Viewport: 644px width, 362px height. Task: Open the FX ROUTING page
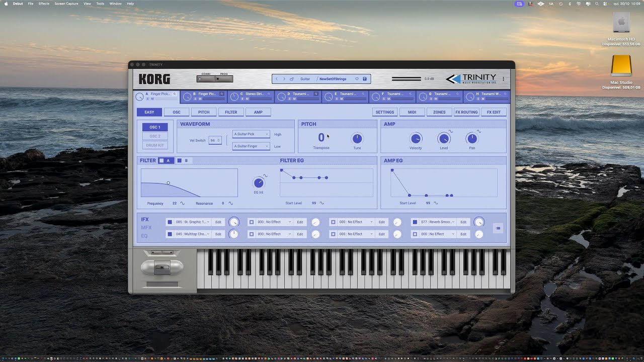pos(466,112)
